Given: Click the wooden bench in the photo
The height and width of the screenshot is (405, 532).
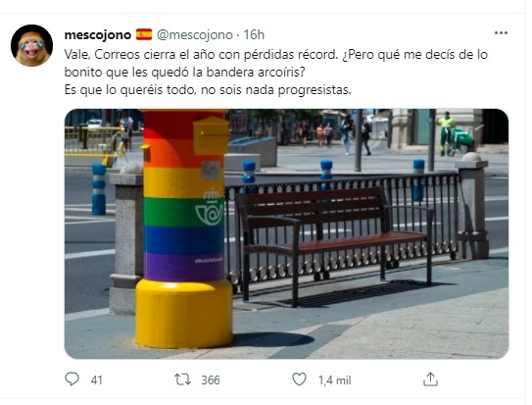Looking at the screenshot, I should (333, 241).
